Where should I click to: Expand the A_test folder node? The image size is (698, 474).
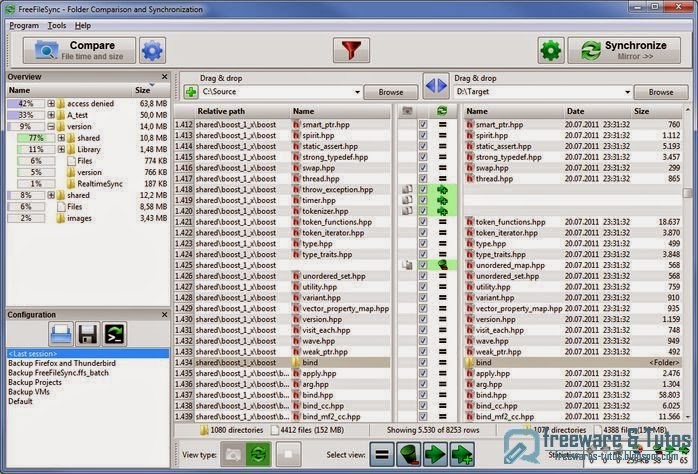tap(51, 115)
